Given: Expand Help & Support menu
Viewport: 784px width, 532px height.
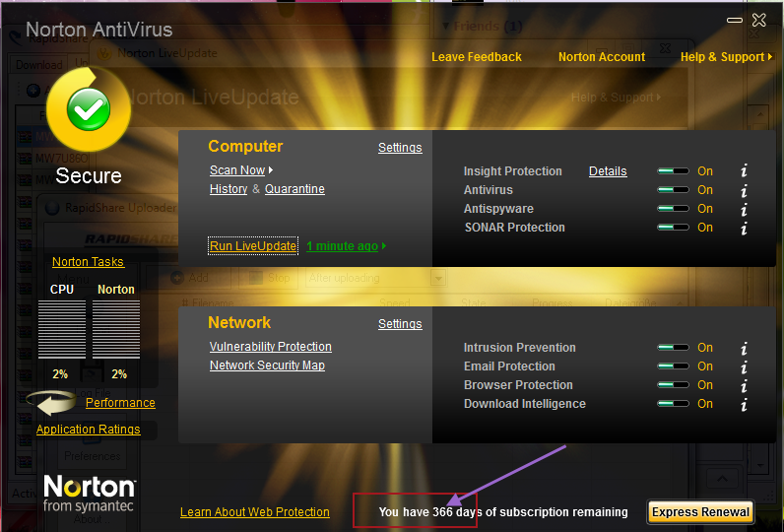Looking at the screenshot, I should point(726,57).
